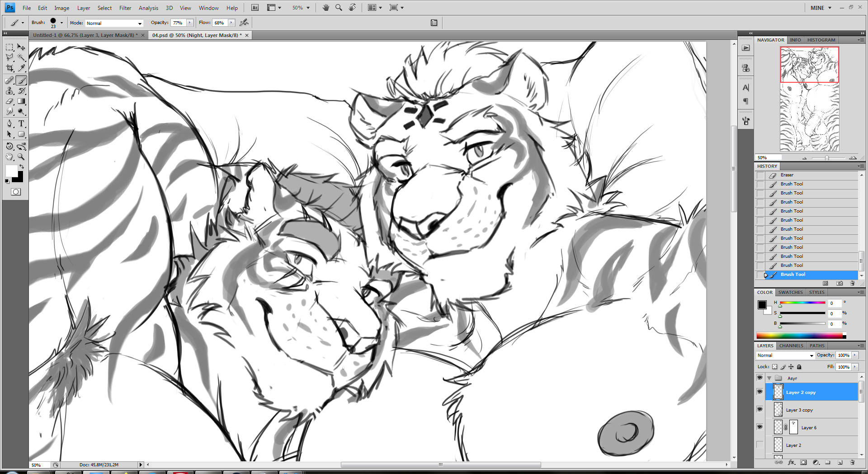The height and width of the screenshot is (474, 868).
Task: Pick the Lasso tool
Action: click(9, 57)
